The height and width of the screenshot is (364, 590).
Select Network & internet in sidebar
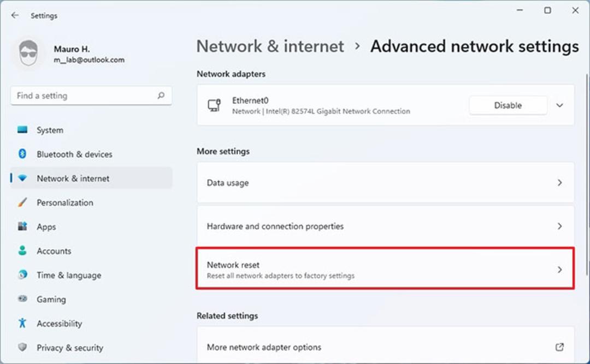point(91,178)
